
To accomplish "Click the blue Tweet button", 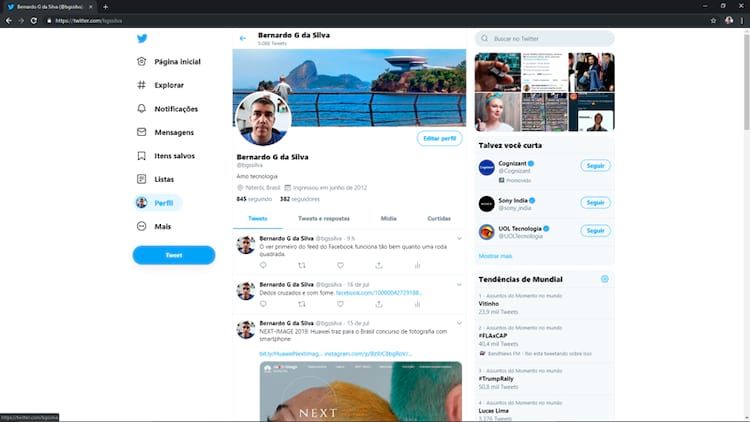I will pyautogui.click(x=174, y=255).
